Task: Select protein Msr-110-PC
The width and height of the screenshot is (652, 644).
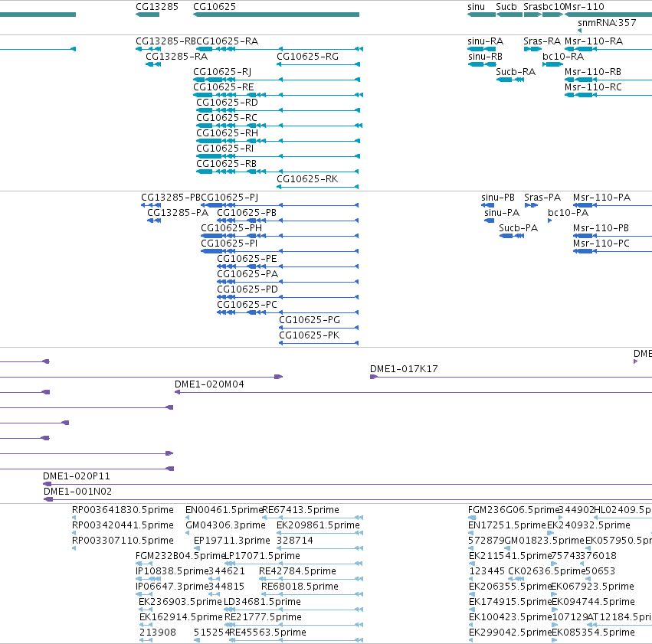Action: click(601, 244)
